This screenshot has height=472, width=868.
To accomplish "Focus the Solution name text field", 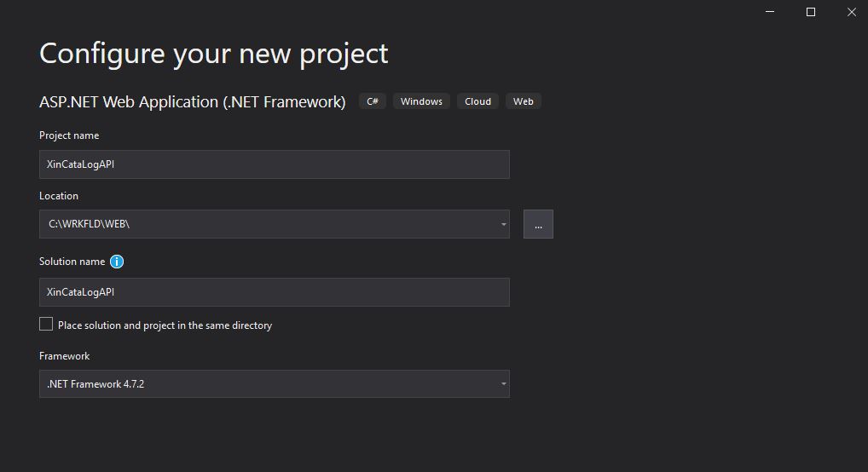I will coord(274,292).
